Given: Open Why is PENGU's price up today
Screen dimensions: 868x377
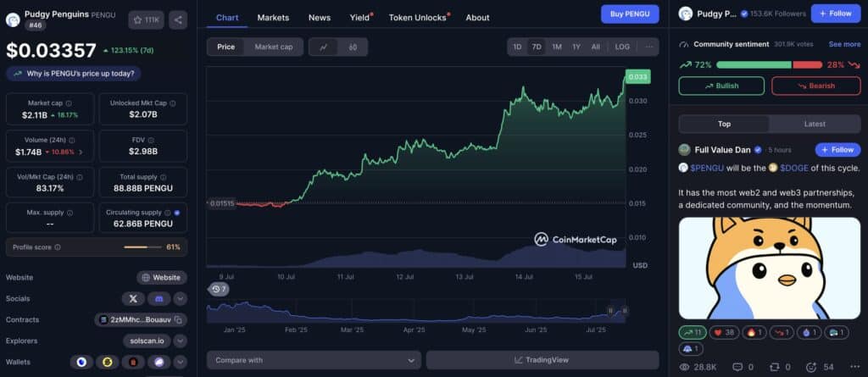Looking at the screenshot, I should 74,74.
